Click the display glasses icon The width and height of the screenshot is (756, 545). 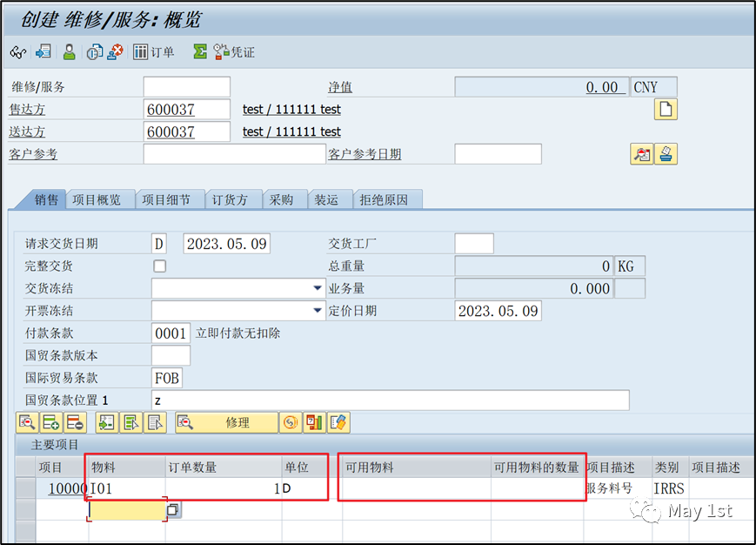[18, 52]
